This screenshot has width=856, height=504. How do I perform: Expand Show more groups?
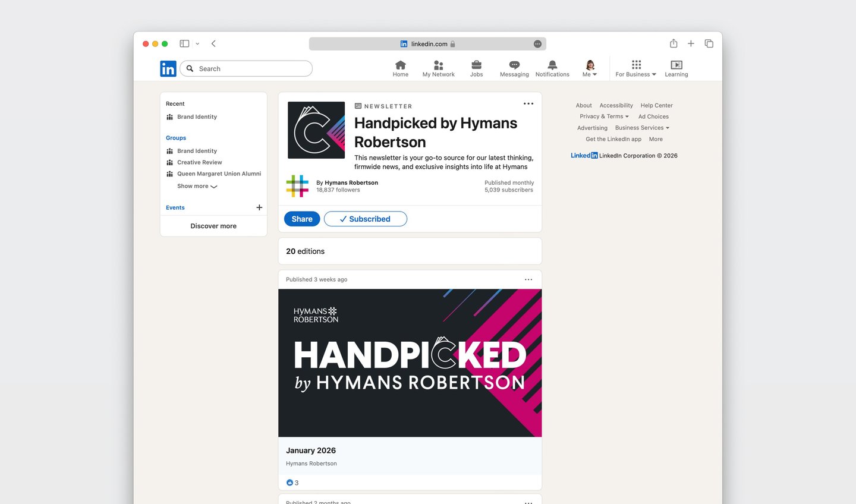pyautogui.click(x=197, y=186)
